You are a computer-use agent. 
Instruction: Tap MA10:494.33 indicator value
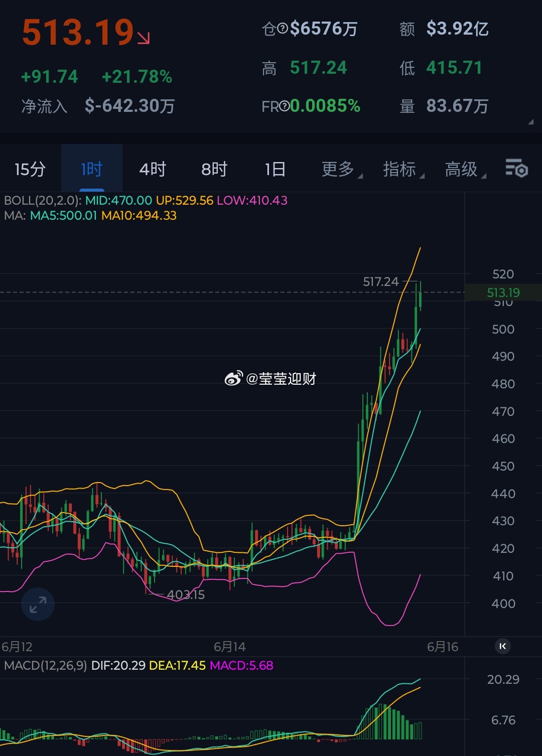139,216
